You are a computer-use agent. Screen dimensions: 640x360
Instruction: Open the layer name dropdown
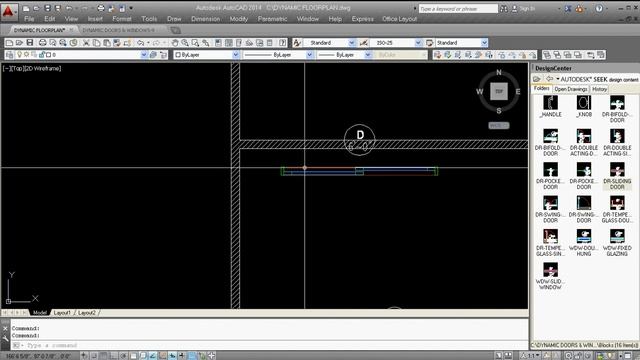(144, 55)
